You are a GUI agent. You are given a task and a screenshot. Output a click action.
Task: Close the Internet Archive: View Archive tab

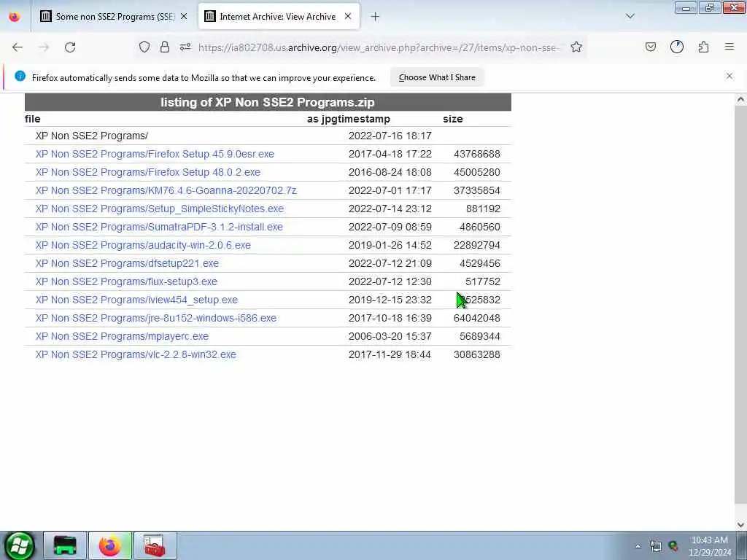tap(348, 16)
